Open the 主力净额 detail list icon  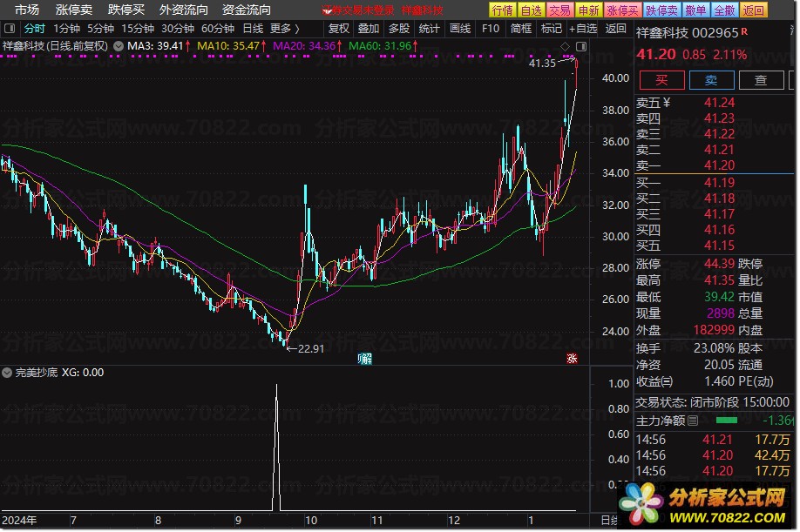coord(692,421)
